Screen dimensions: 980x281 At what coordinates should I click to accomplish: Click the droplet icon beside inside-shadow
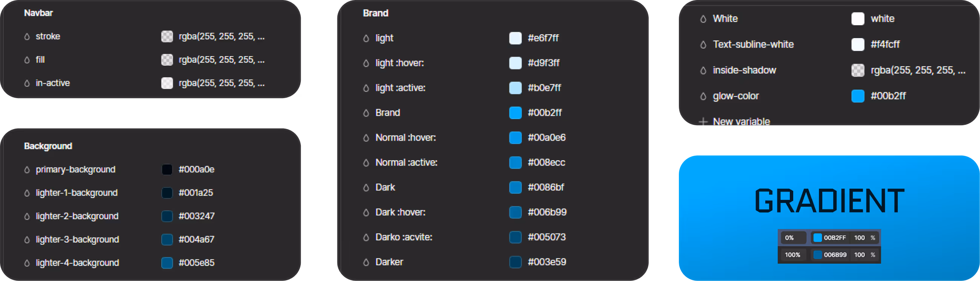[703, 71]
